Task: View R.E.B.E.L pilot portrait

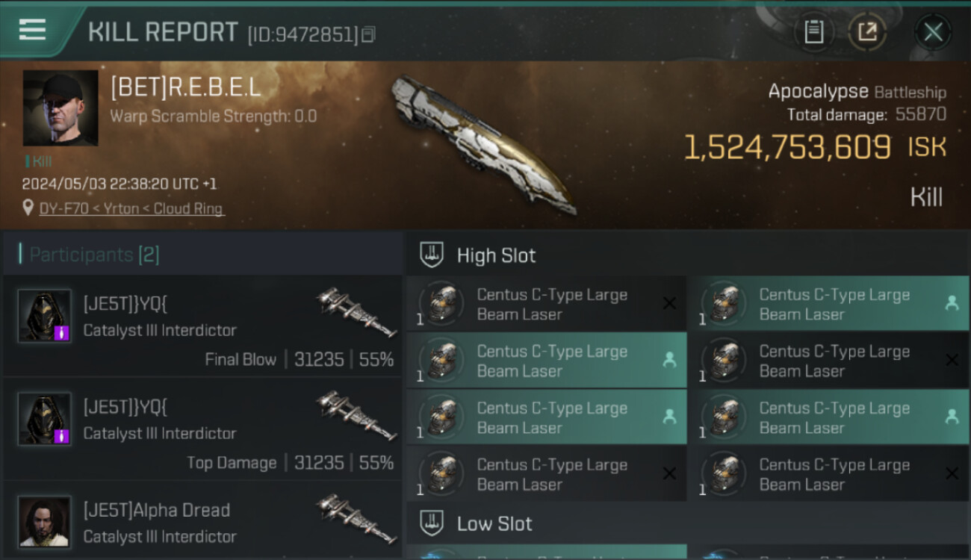Action: pos(61,108)
